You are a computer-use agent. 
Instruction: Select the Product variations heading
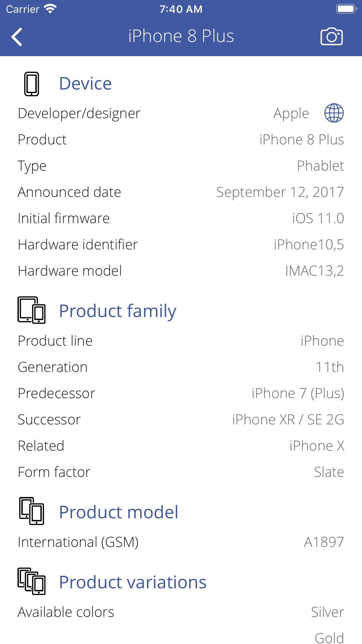click(x=133, y=582)
